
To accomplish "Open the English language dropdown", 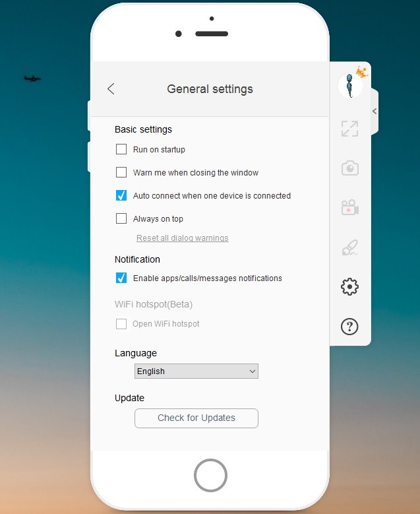I will (x=196, y=371).
